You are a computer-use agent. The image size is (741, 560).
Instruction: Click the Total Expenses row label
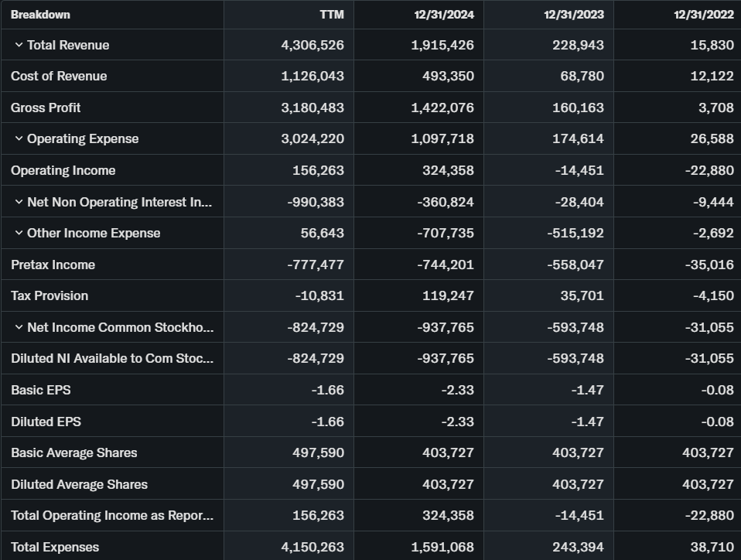[x=55, y=547]
